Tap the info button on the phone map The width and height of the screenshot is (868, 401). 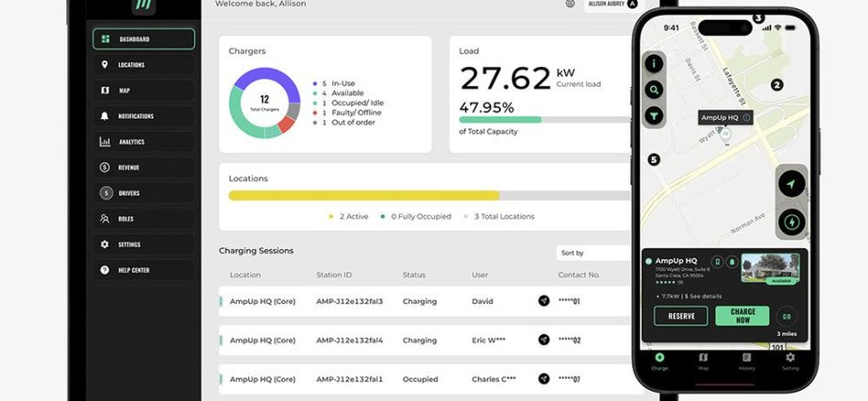pyautogui.click(x=654, y=64)
